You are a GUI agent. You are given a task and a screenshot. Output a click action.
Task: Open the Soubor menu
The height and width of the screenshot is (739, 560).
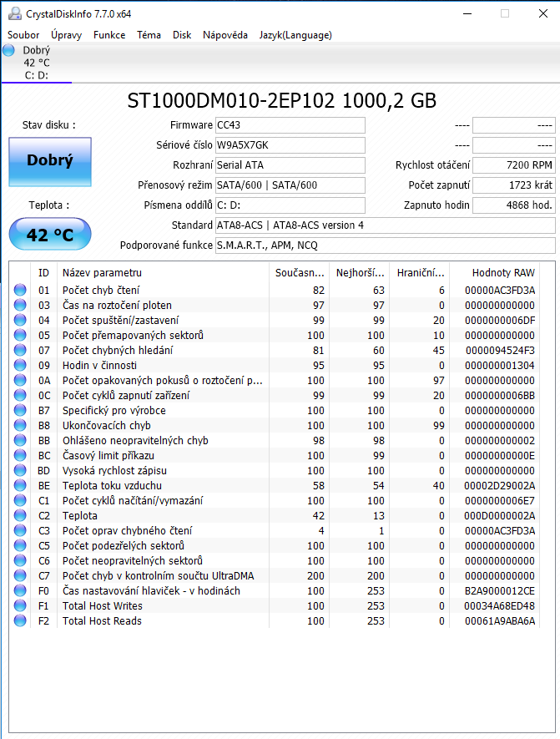coord(23,35)
